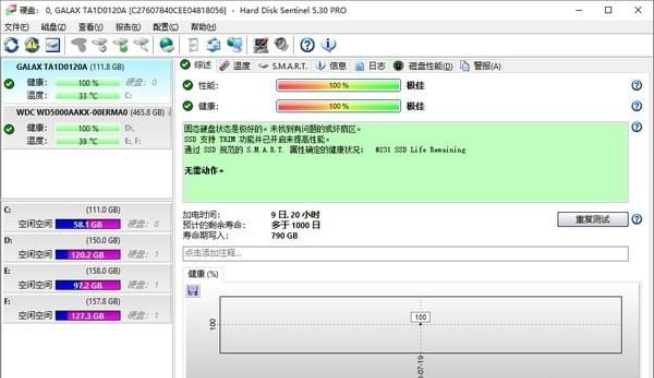
Task: Open the globe icon in toolbar
Action: [x=167, y=45]
